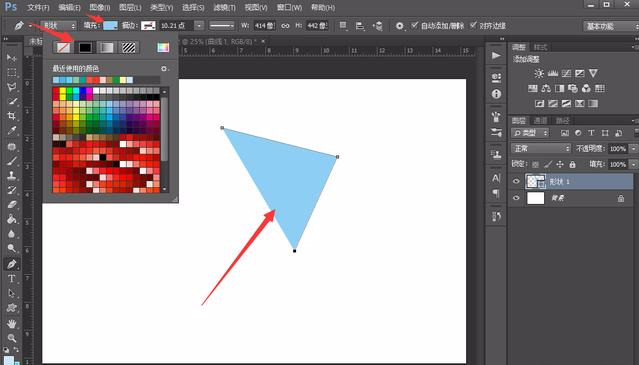
Task: Open the Info panel icon
Action: (x=496, y=94)
